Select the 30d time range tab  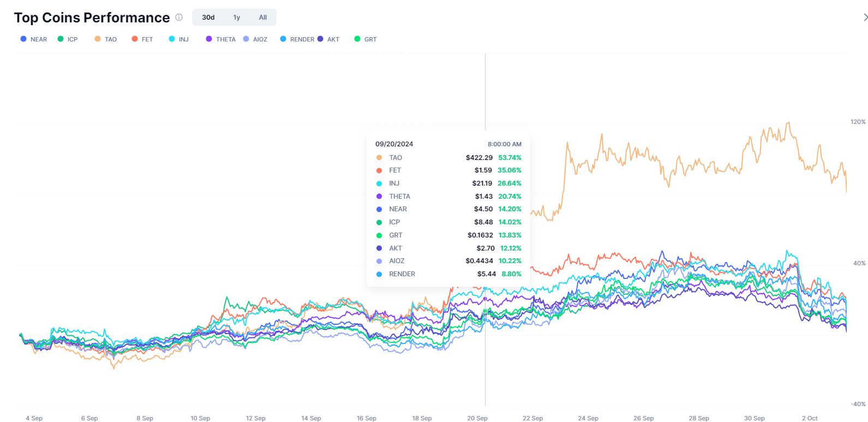pyautogui.click(x=208, y=17)
